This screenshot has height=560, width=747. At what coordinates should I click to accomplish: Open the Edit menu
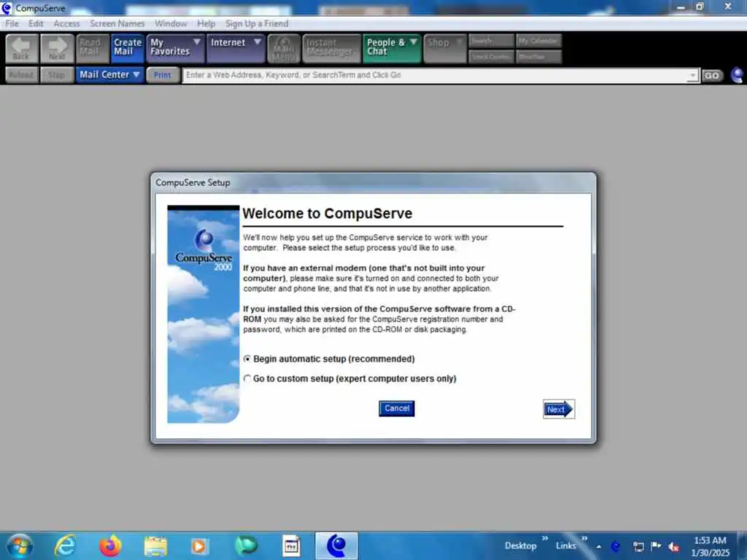click(x=36, y=24)
